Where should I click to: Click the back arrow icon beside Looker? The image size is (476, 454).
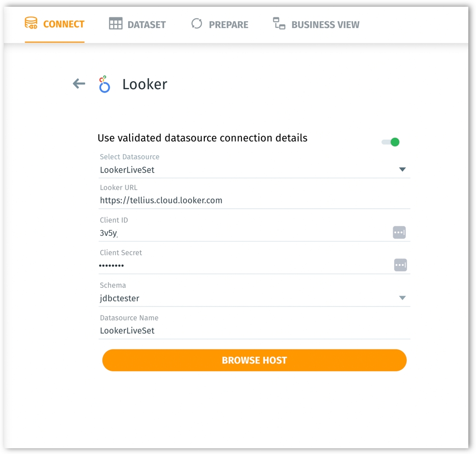[79, 83]
